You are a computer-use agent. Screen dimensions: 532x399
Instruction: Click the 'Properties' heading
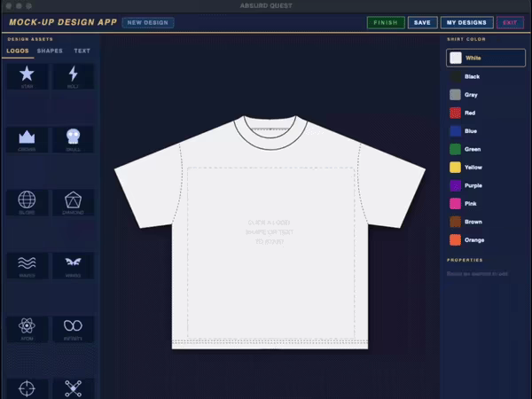[465, 260]
